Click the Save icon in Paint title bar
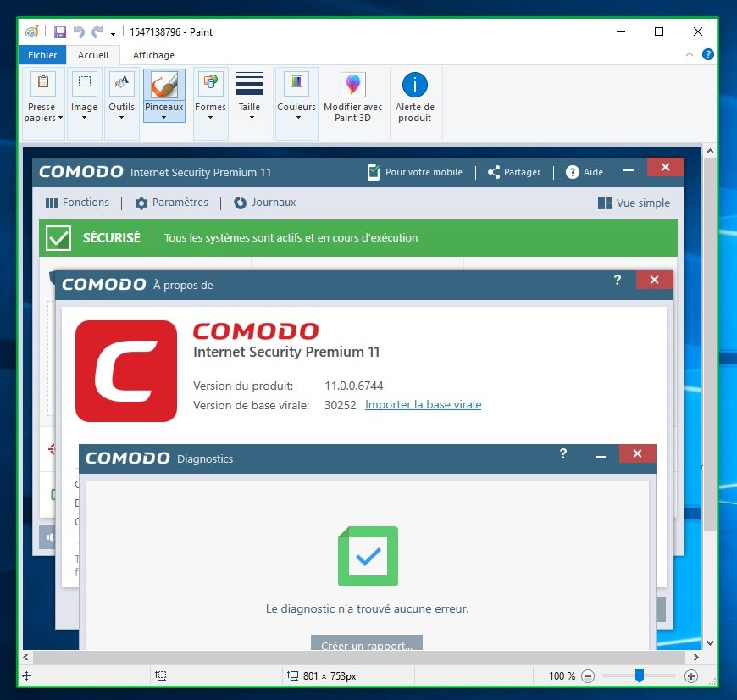 (x=59, y=32)
